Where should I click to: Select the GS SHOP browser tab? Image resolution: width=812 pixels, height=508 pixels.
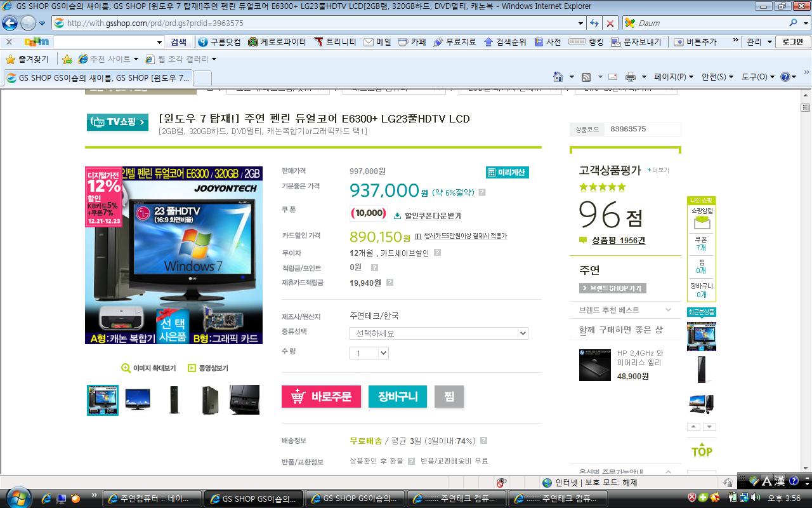coord(98,78)
